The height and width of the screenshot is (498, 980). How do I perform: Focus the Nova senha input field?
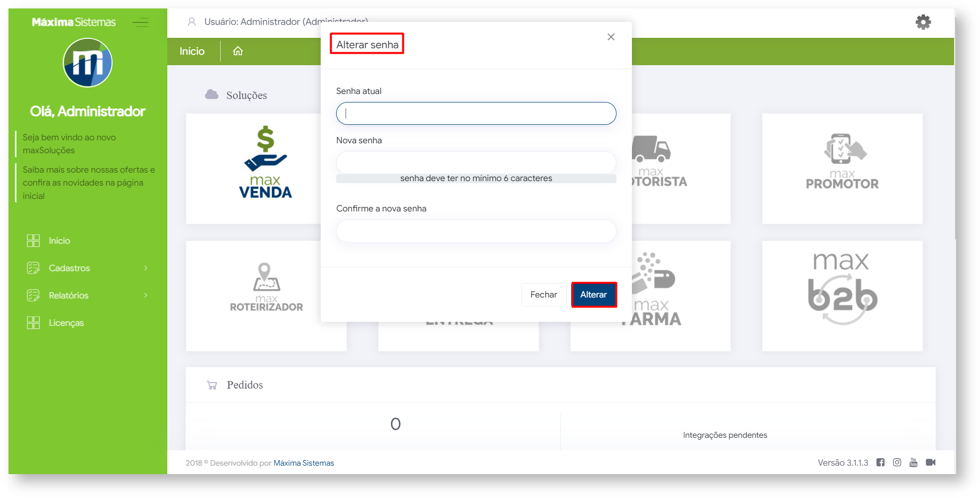pos(476,163)
